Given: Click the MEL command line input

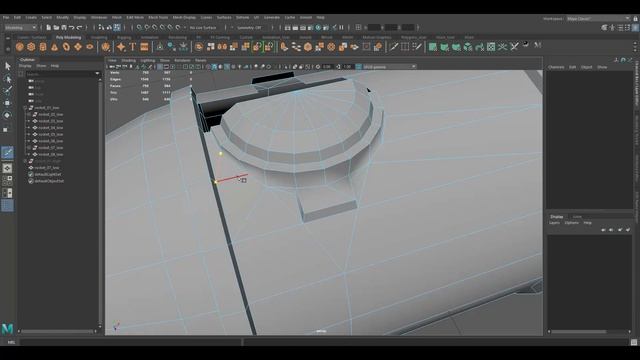Looking at the screenshot, I should 131,342.
